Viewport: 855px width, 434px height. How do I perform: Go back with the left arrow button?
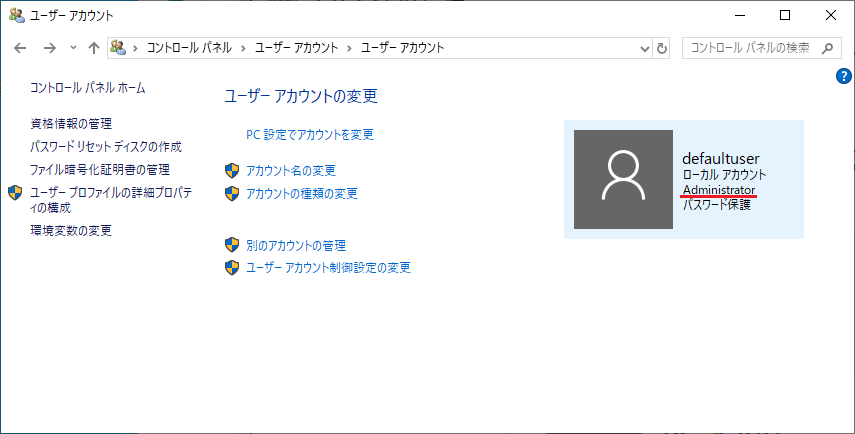(20, 48)
